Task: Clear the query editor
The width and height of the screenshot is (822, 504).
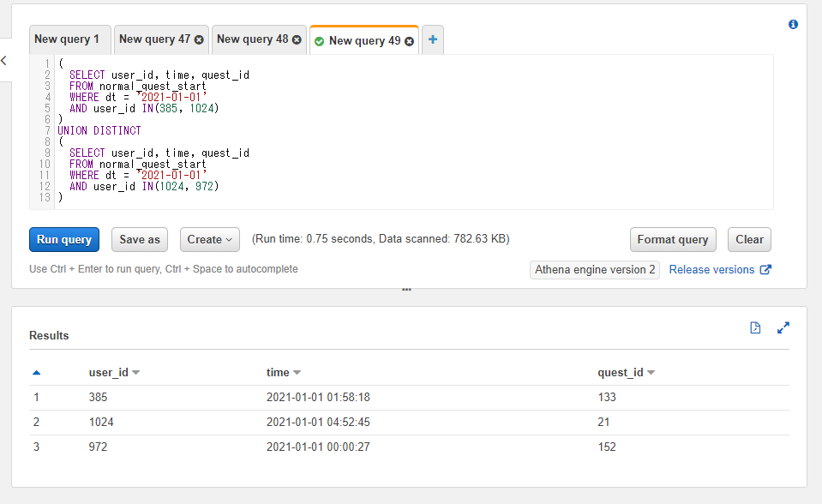Action: (749, 240)
